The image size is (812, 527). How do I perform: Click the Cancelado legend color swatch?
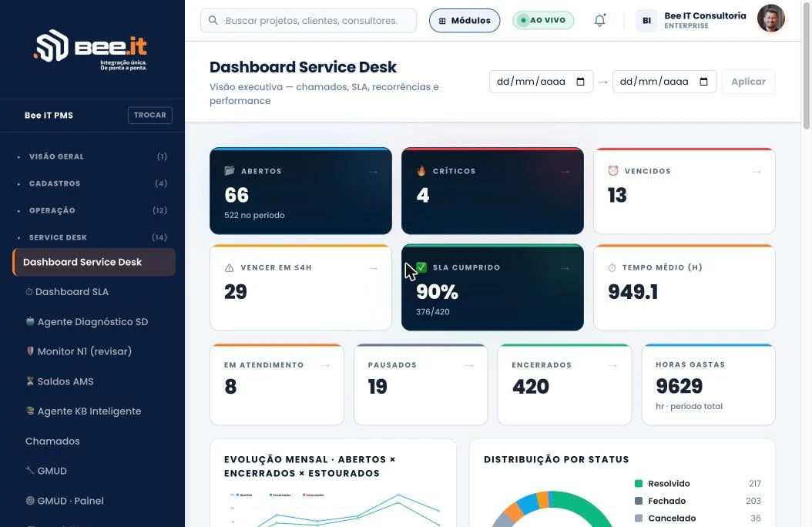(x=639, y=519)
